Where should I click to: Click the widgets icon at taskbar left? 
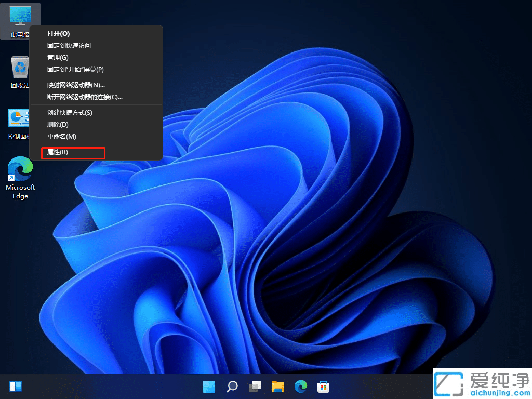click(16, 386)
